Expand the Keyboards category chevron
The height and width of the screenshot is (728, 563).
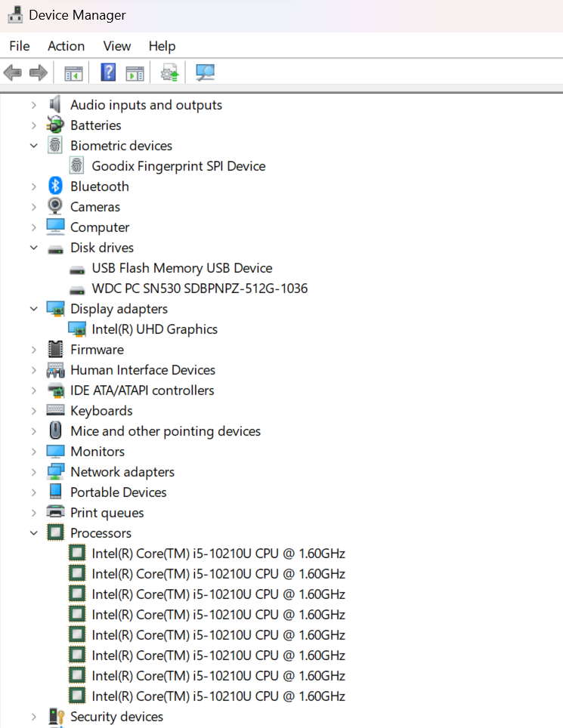pos(33,411)
